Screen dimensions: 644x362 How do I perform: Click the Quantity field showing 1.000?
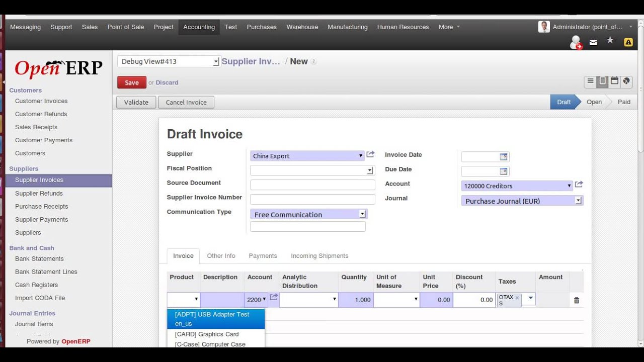coord(355,300)
